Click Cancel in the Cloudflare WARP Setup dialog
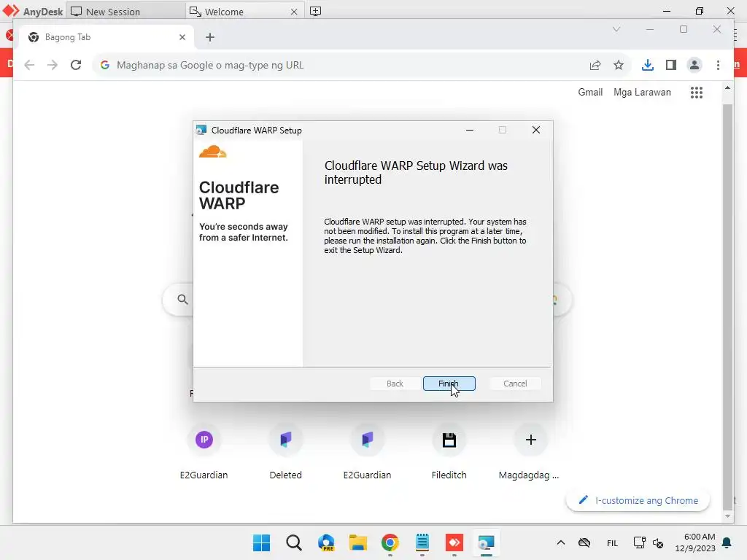The height and width of the screenshot is (560, 747). click(515, 384)
